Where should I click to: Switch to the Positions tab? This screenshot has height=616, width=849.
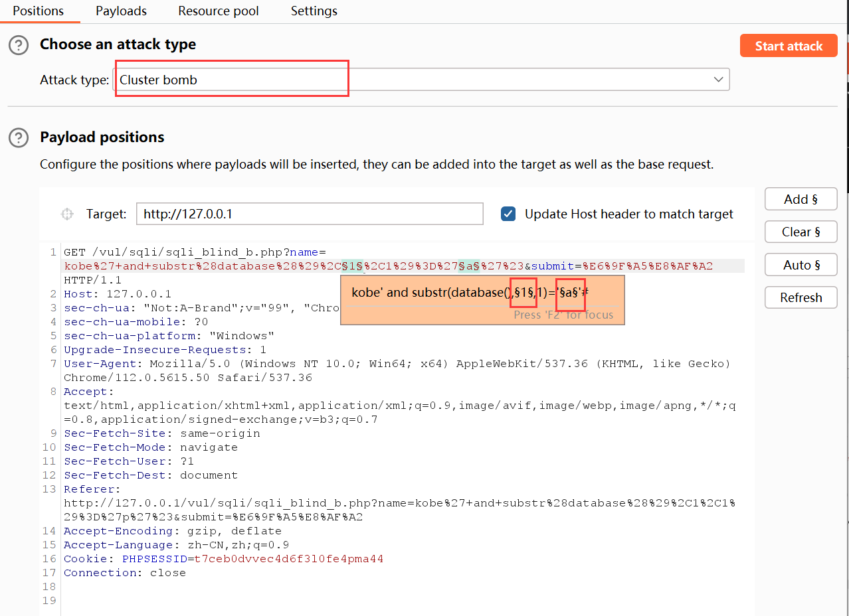pos(39,11)
